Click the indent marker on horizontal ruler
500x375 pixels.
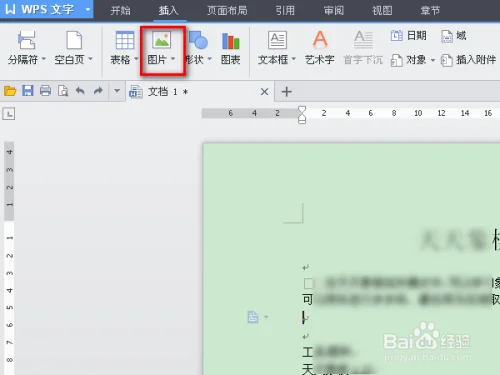click(302, 115)
